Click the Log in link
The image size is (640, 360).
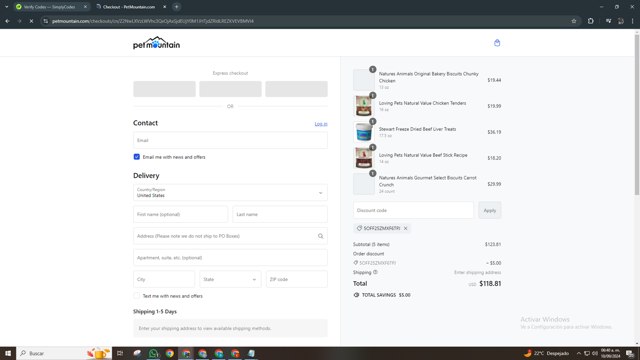pos(321,124)
